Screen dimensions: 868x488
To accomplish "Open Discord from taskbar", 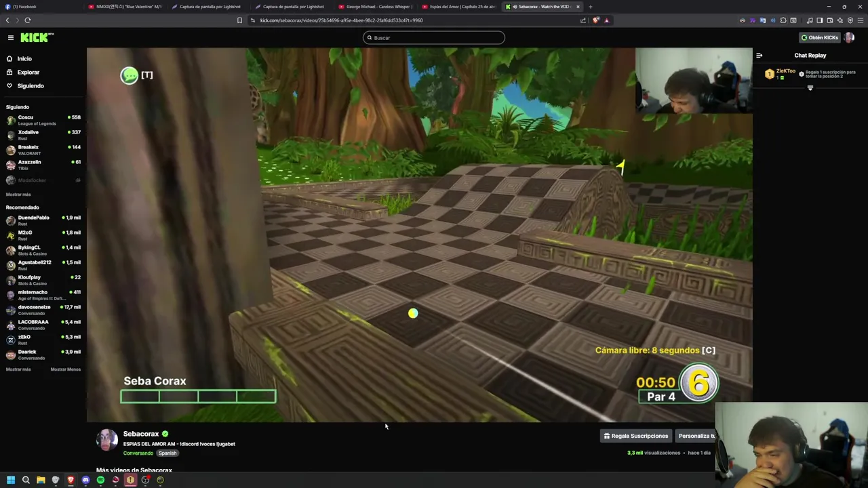I will point(85,481).
